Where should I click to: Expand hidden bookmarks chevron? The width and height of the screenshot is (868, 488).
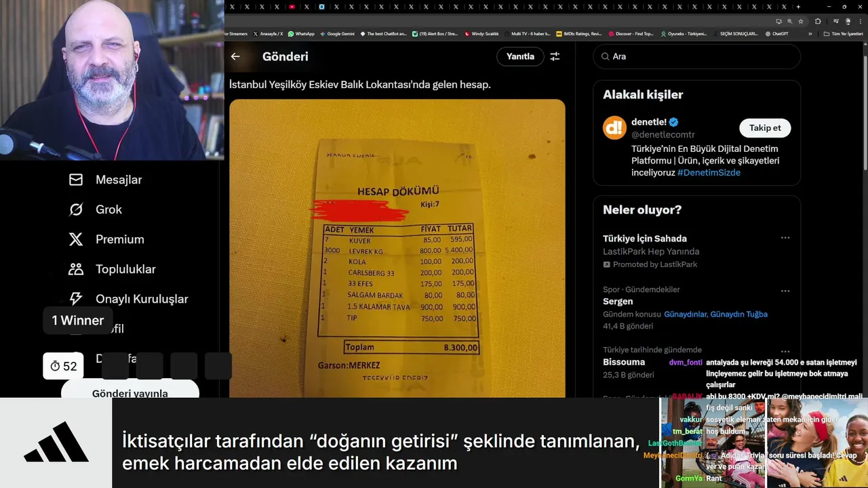[x=810, y=33]
